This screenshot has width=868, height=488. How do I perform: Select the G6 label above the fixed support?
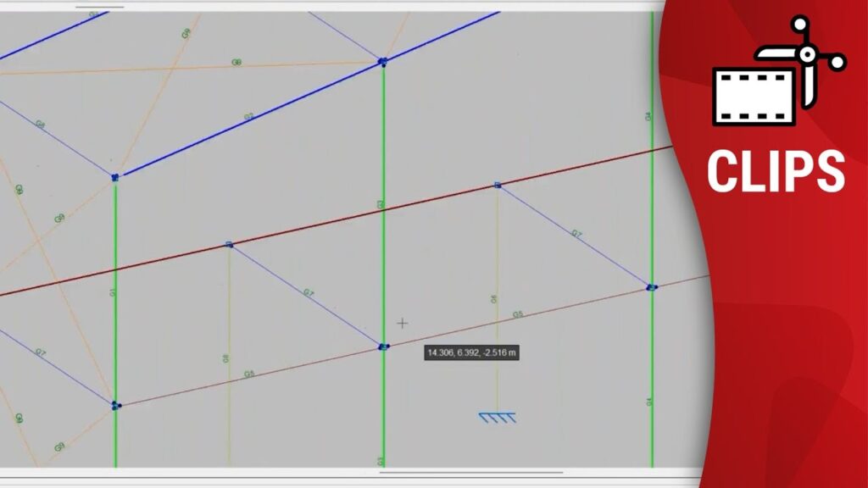(x=495, y=299)
